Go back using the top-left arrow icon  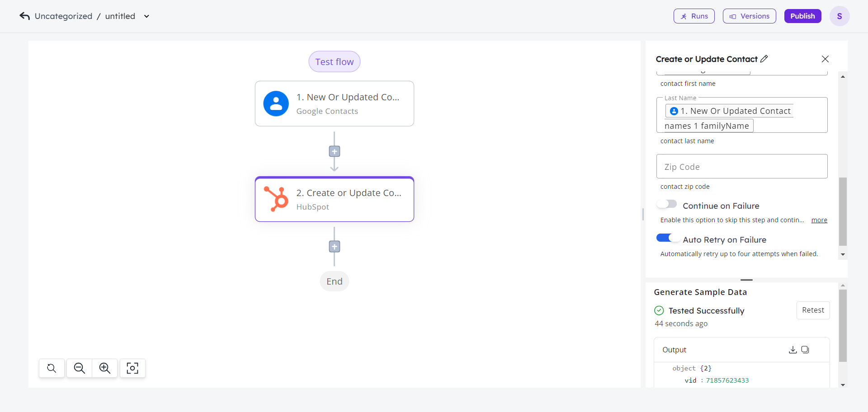click(24, 16)
